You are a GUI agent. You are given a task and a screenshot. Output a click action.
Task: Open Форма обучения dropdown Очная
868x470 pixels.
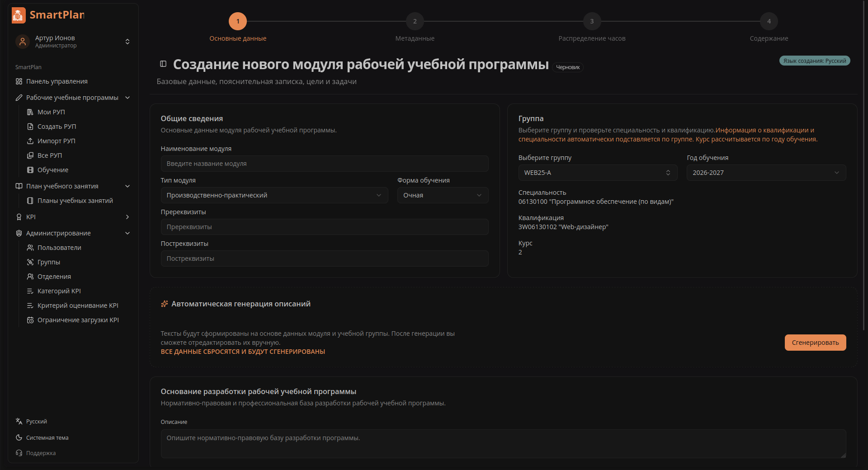point(443,195)
